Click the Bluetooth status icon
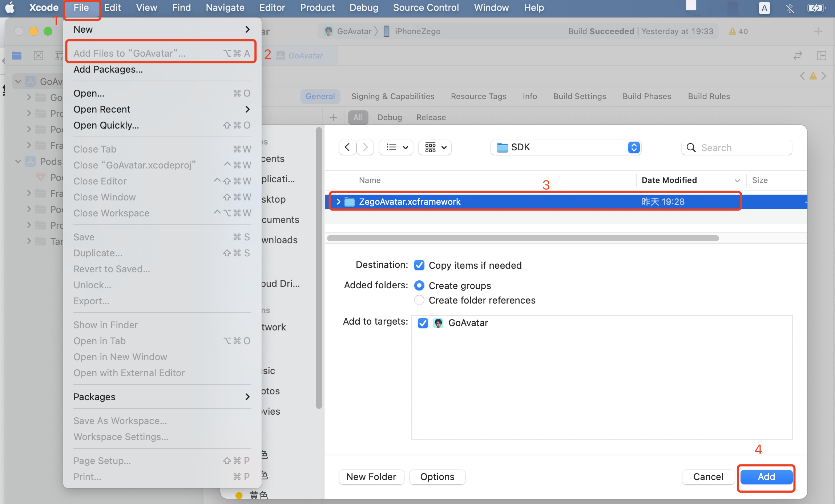 [x=790, y=8]
